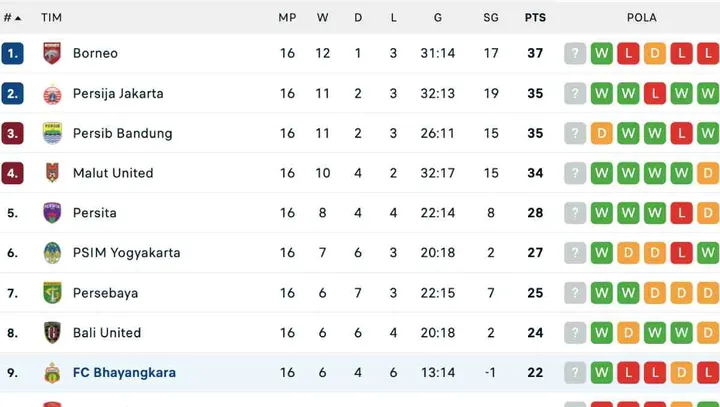Image resolution: width=720 pixels, height=407 pixels.
Task: Open the Persija Jakarta team page
Action: [x=118, y=93]
